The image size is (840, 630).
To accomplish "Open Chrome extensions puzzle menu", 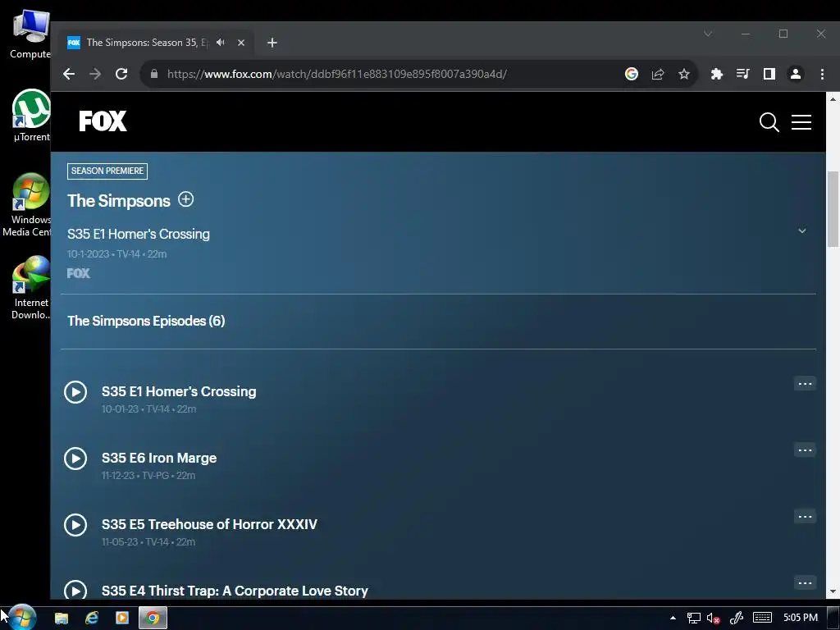I will [x=716, y=74].
